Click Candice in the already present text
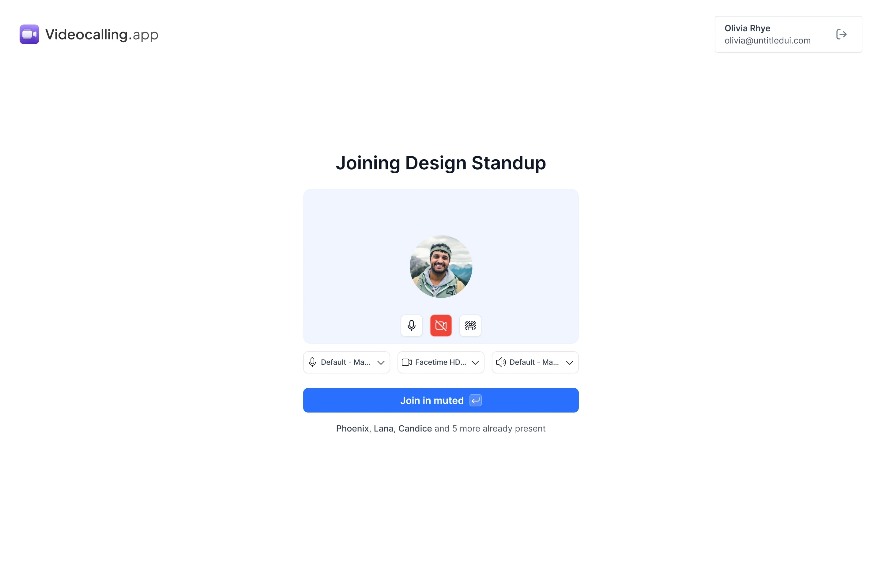Image resolution: width=882 pixels, height=588 pixels. point(415,428)
